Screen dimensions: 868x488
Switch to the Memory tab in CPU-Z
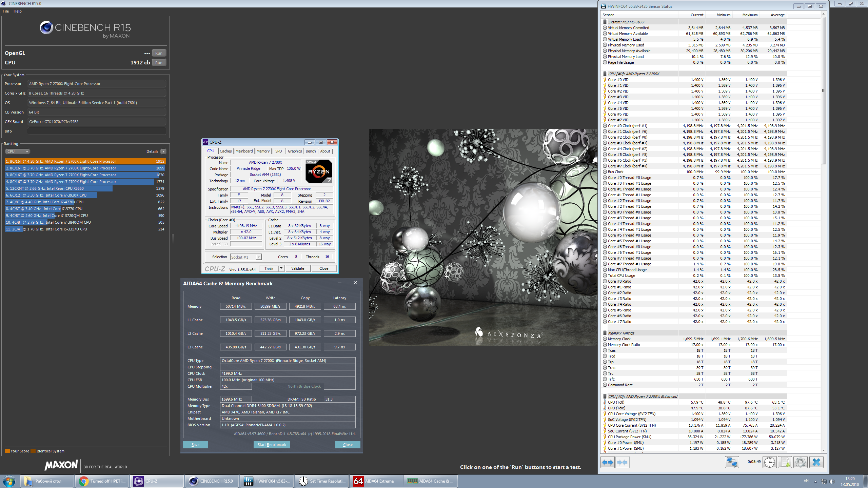click(x=263, y=151)
